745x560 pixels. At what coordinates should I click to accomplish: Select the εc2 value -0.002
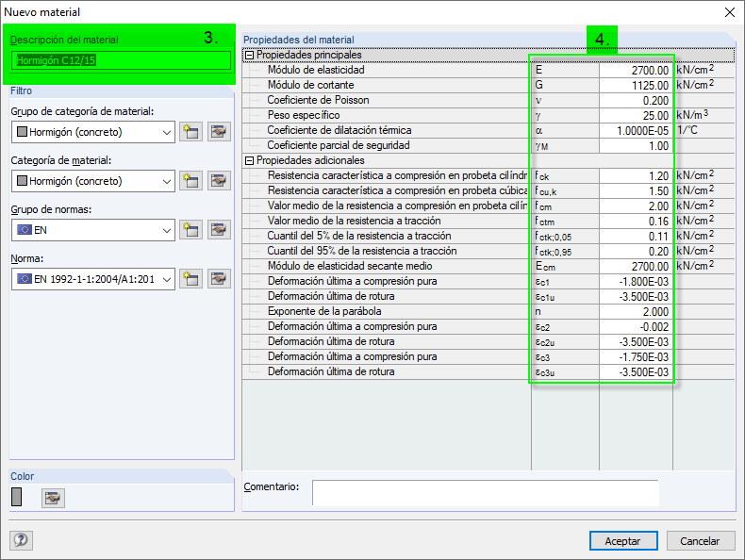click(x=636, y=327)
